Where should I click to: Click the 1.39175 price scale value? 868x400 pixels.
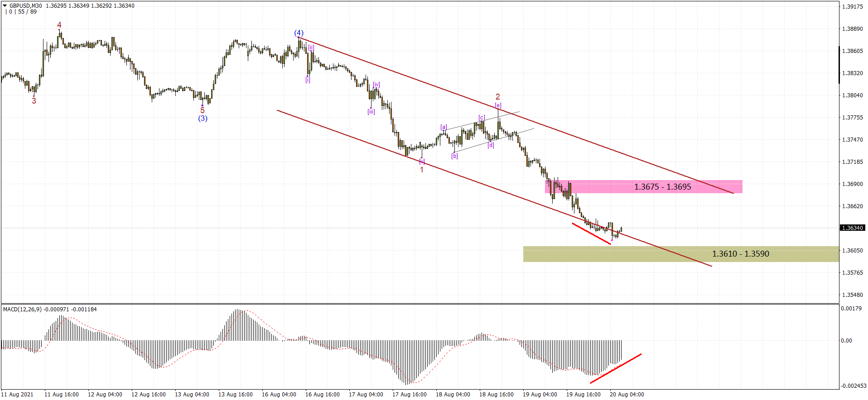click(x=852, y=7)
